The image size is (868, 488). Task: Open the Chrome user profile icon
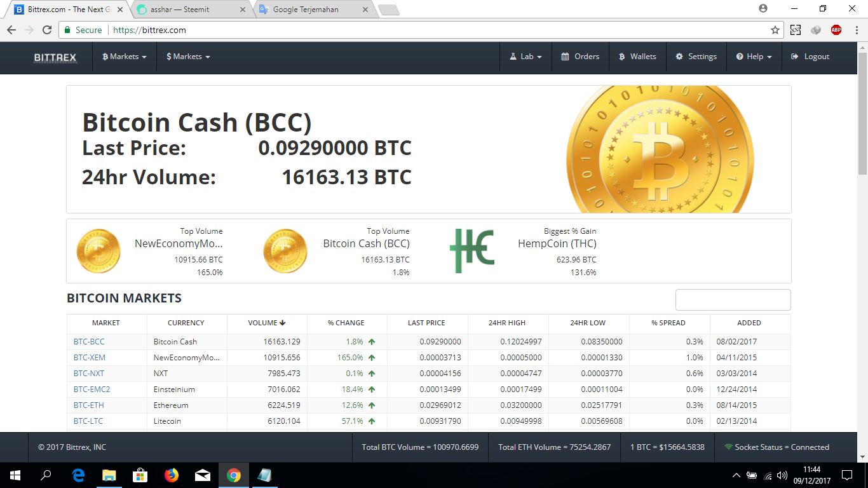tap(763, 8)
